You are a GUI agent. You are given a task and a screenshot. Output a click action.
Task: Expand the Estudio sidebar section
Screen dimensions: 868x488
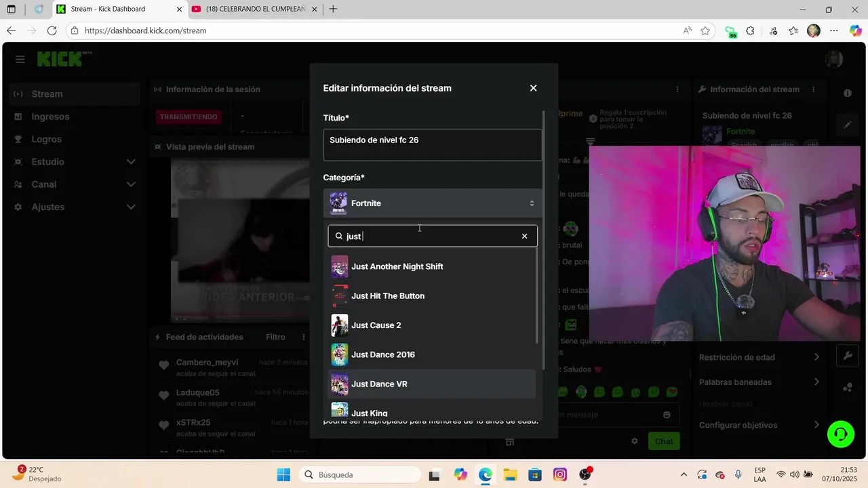click(75, 162)
